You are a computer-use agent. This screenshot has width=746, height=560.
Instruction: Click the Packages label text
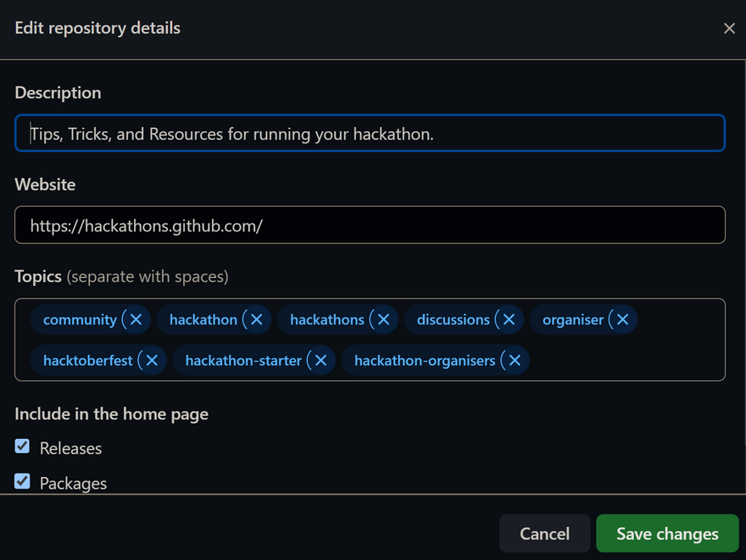[x=73, y=484]
